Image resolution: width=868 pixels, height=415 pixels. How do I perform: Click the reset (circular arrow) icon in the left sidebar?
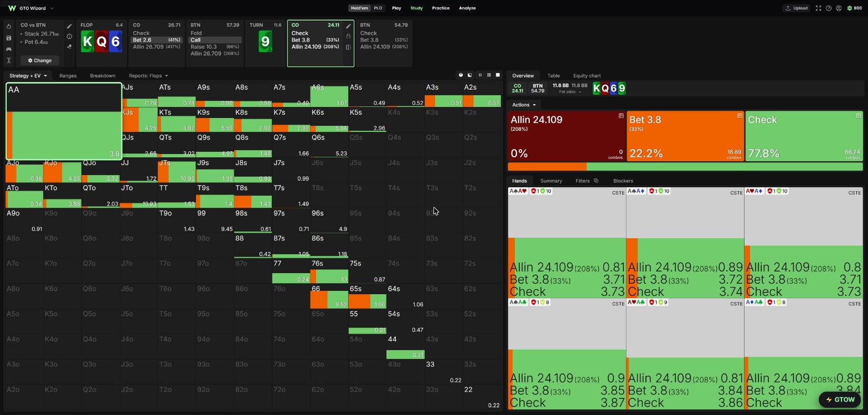pyautogui.click(x=9, y=27)
